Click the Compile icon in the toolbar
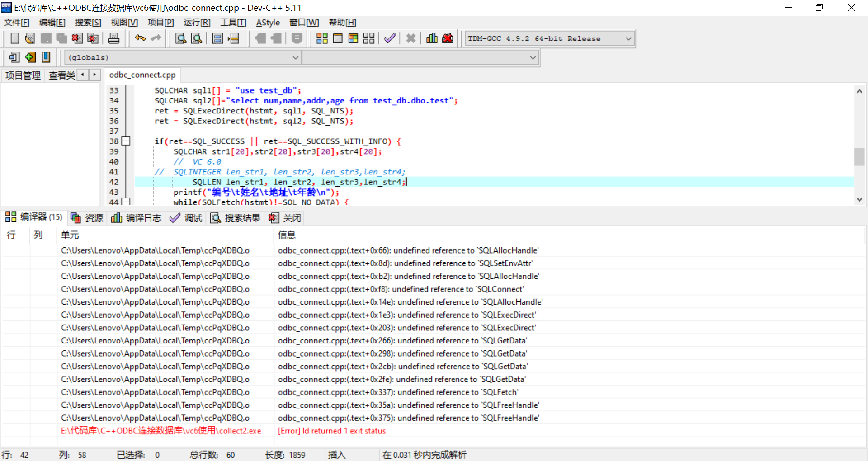 point(322,38)
